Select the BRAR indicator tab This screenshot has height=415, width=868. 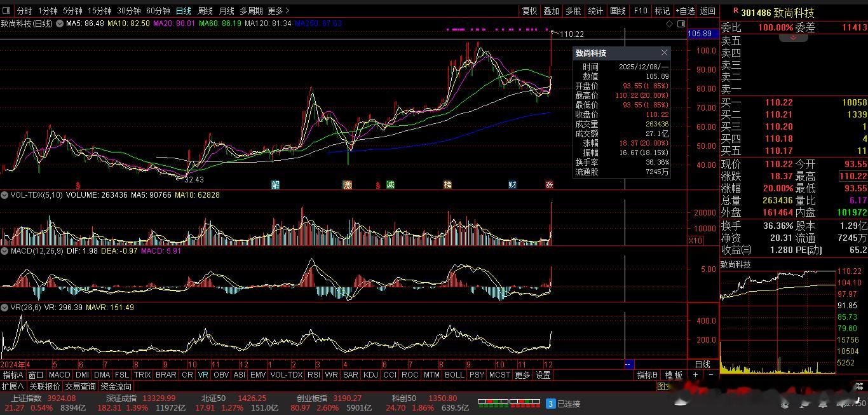click(166, 375)
